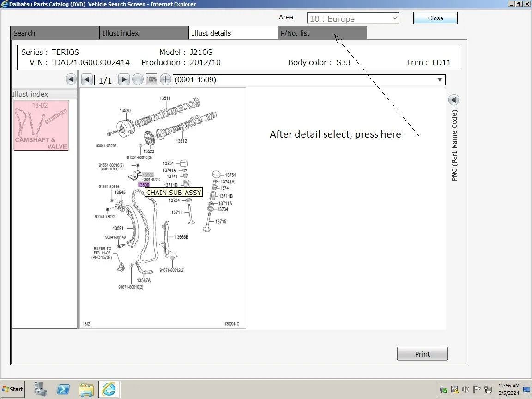Expand the PNC Part Name Code panel
Image resolution: width=532 pixels, height=399 pixels.
[x=453, y=100]
